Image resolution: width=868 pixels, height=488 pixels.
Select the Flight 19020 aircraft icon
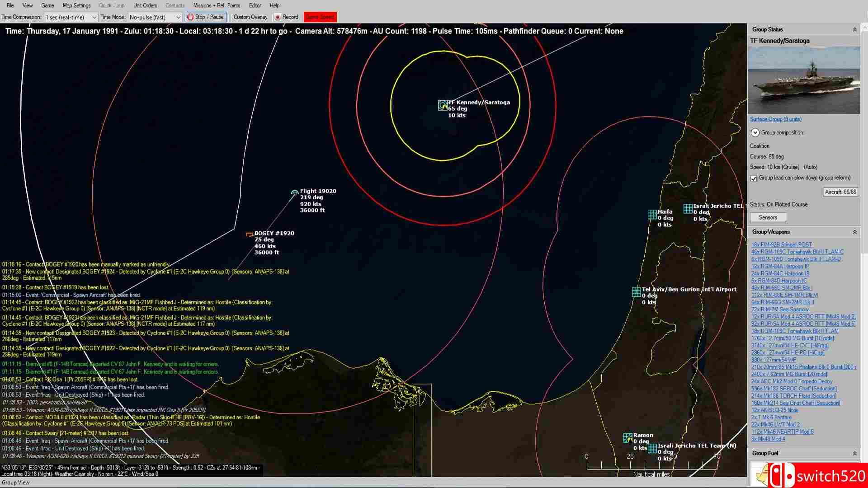tap(295, 192)
